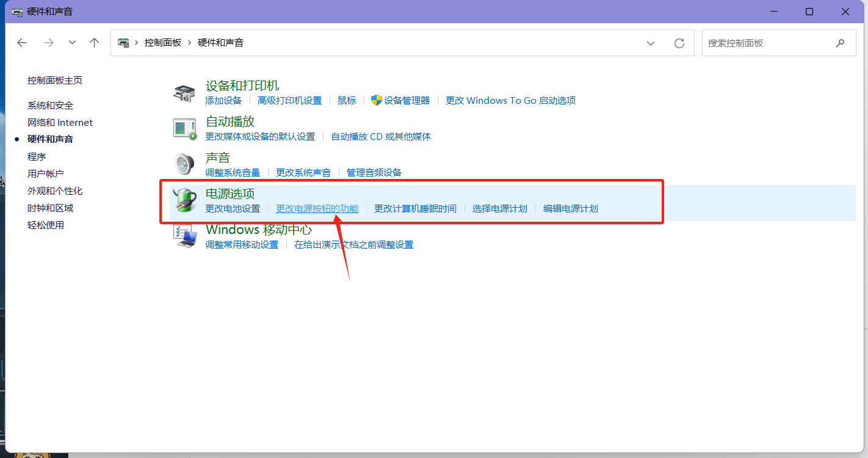Click 更改计算机睡眠时间 link
Image resolution: width=868 pixels, height=458 pixels.
pyautogui.click(x=415, y=209)
